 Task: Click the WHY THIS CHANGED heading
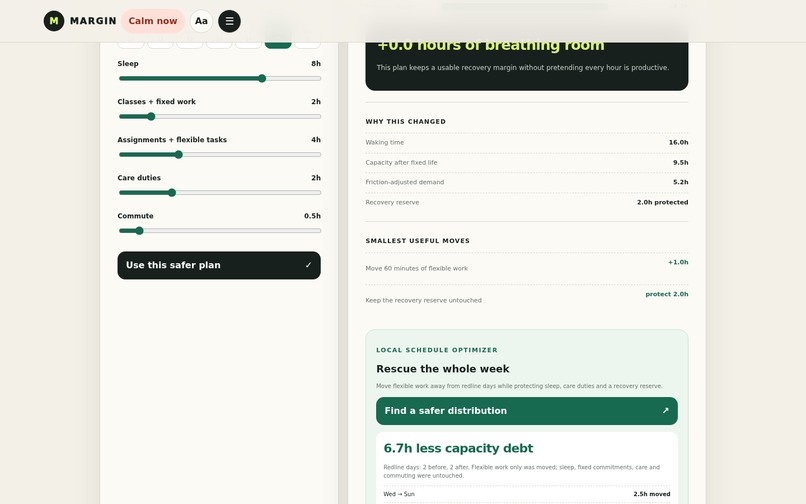click(x=406, y=122)
